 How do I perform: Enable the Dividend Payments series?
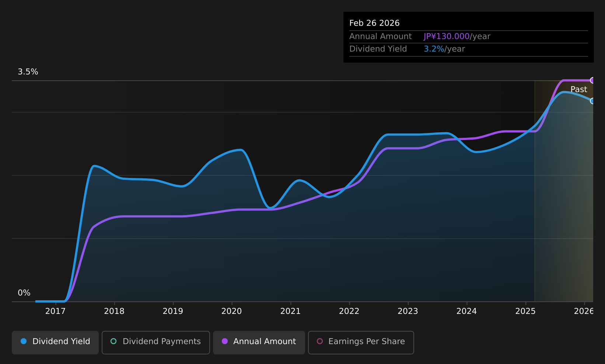pyautogui.click(x=156, y=342)
